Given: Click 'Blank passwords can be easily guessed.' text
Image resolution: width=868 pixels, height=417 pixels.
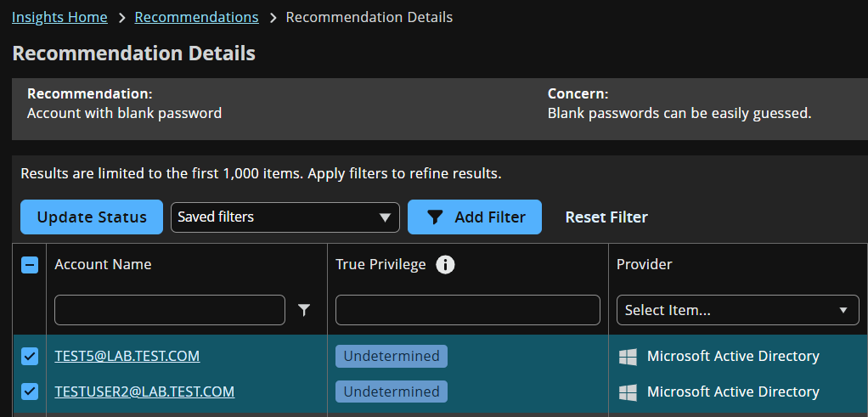Looking at the screenshot, I should point(679,114).
